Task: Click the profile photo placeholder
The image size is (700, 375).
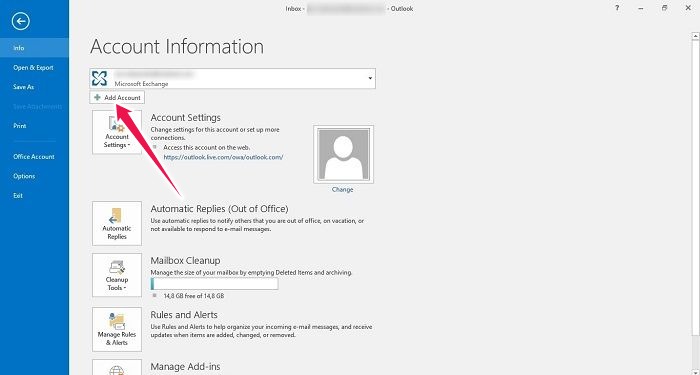Action: click(343, 154)
